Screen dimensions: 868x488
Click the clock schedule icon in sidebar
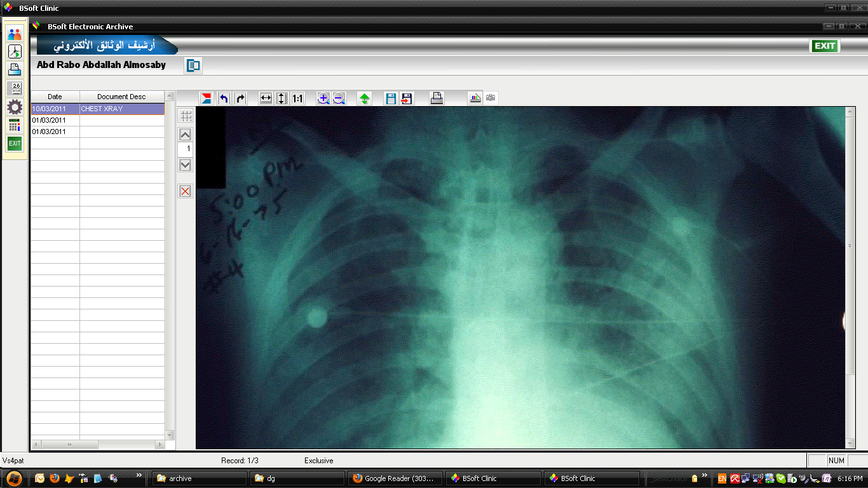pyautogui.click(x=15, y=52)
